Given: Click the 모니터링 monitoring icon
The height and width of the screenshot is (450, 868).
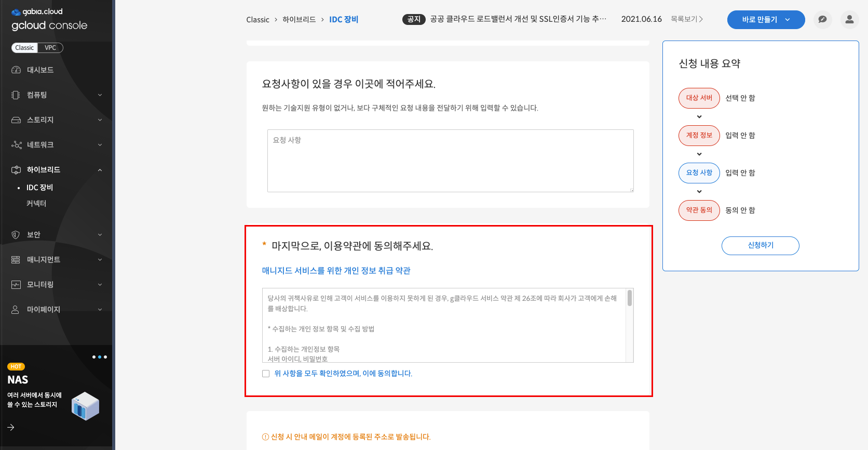Looking at the screenshot, I should click(x=16, y=285).
